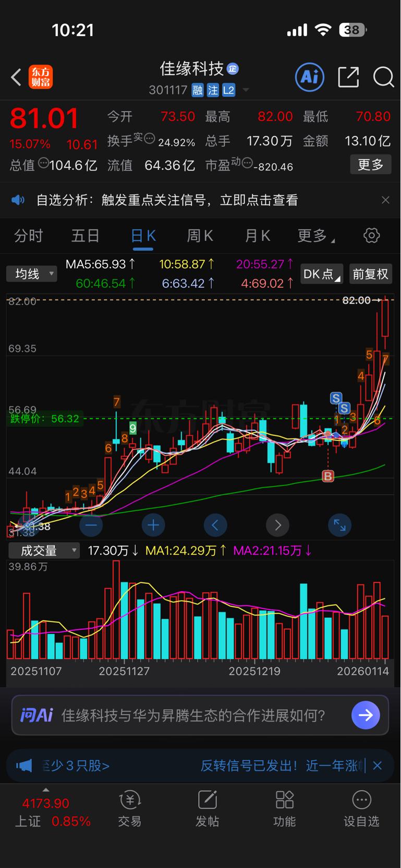Switch to 分时 chart tab
The image size is (401, 868).
(28, 236)
